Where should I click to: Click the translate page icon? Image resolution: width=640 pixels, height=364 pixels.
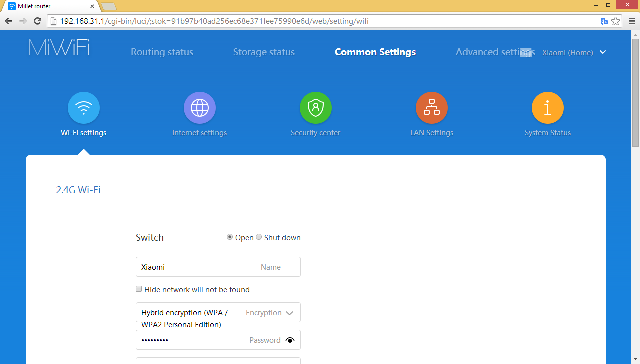point(604,21)
